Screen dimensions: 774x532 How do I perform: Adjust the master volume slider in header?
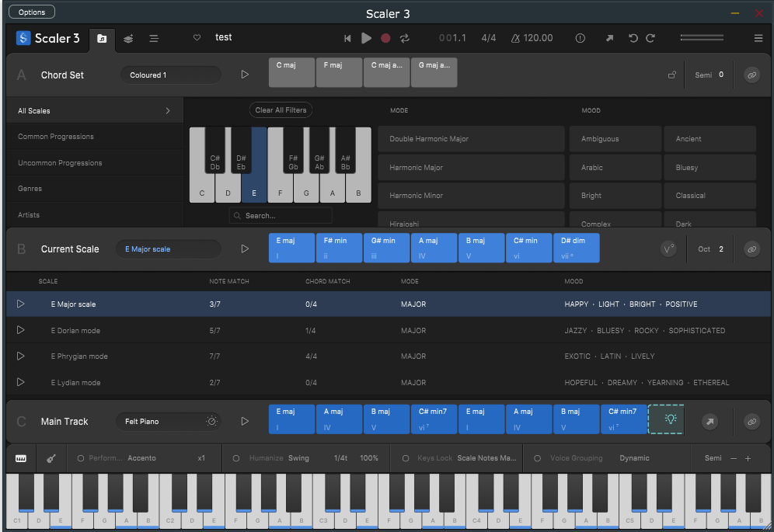click(702, 37)
